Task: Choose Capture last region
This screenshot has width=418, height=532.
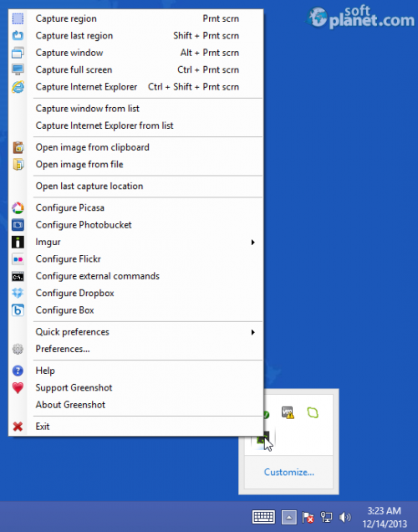Action: point(136,36)
